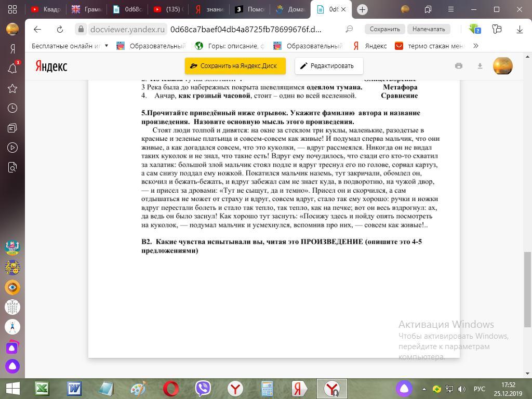Viewport: 532px width, 399px height.
Task: Switch to the "Помо" tab
Action: point(250,9)
